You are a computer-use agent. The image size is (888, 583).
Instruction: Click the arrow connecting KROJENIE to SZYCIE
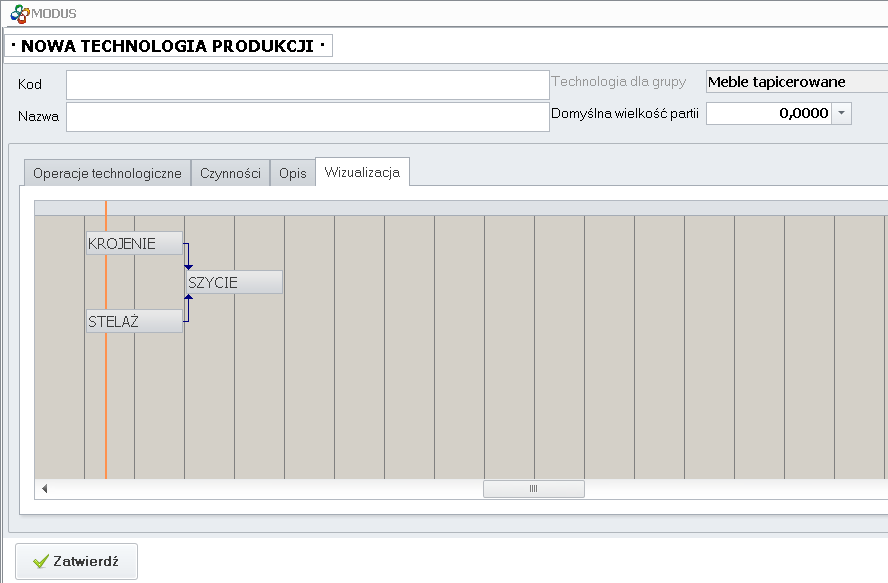(x=188, y=257)
